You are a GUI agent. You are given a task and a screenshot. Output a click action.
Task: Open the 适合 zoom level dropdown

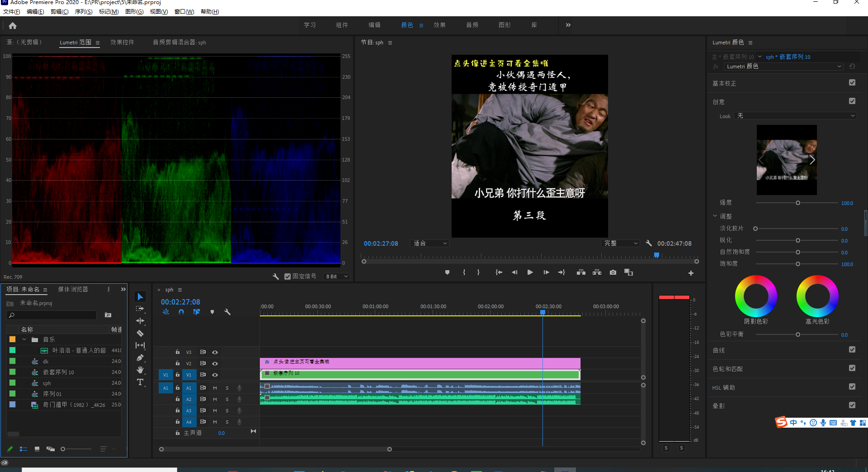pos(429,243)
